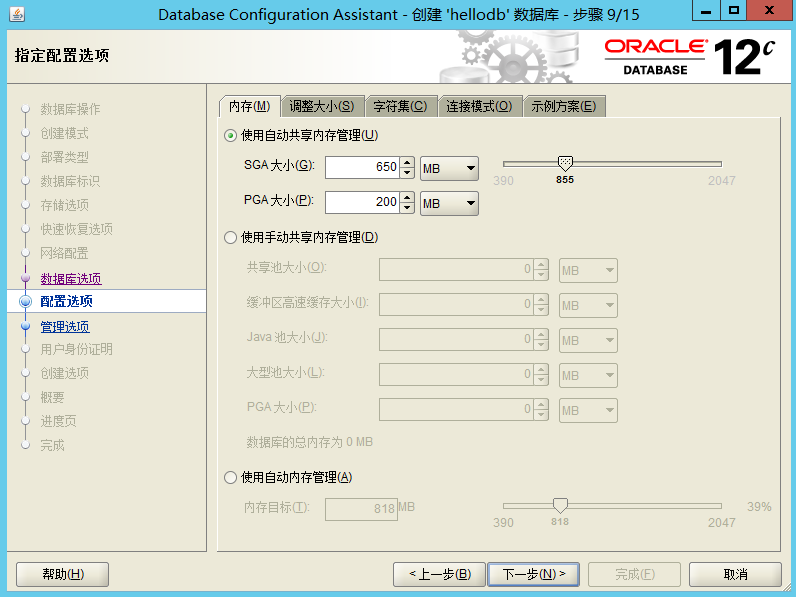Click the 数据库的总内存为 0 MB text
Image resolution: width=796 pixels, height=597 pixels.
tap(310, 442)
